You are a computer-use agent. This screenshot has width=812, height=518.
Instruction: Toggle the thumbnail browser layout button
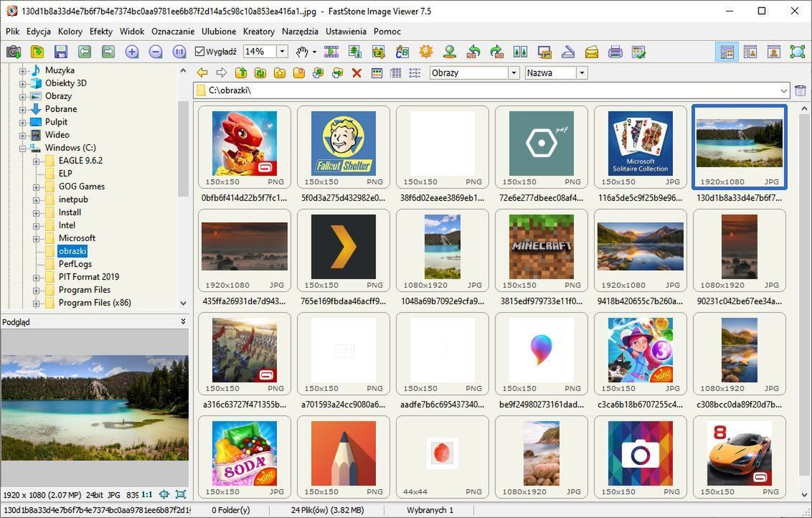click(x=727, y=52)
